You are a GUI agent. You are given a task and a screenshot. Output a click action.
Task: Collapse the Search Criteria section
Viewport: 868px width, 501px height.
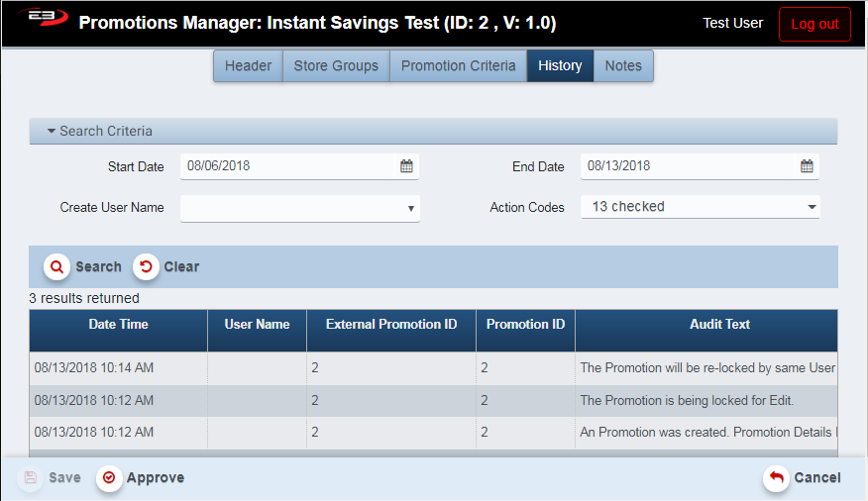(52, 131)
